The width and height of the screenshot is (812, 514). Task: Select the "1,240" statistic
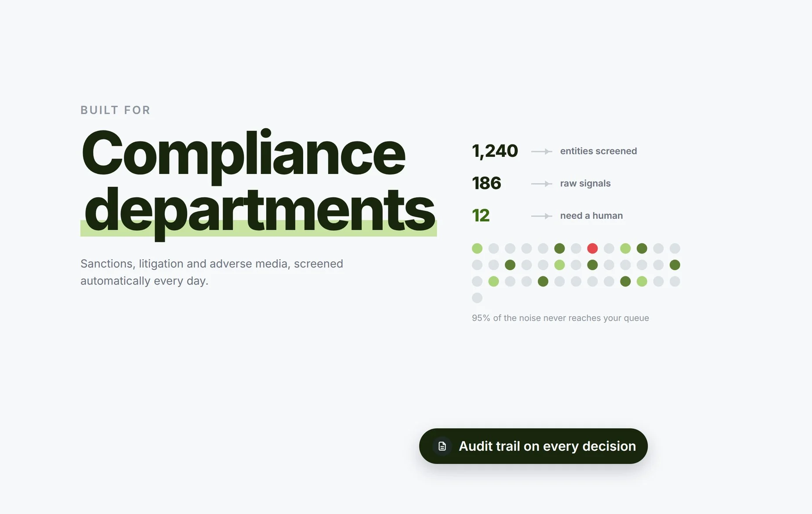(495, 151)
